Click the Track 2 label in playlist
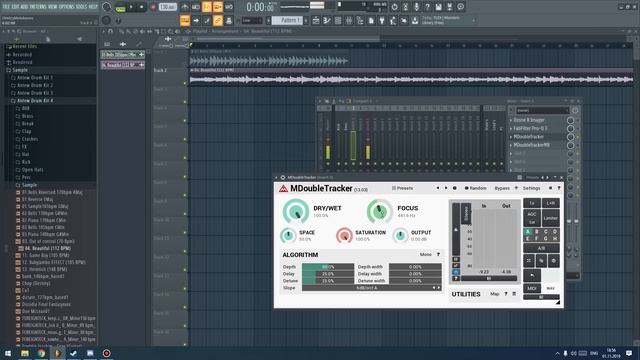This screenshot has height=360, width=640. point(160,71)
